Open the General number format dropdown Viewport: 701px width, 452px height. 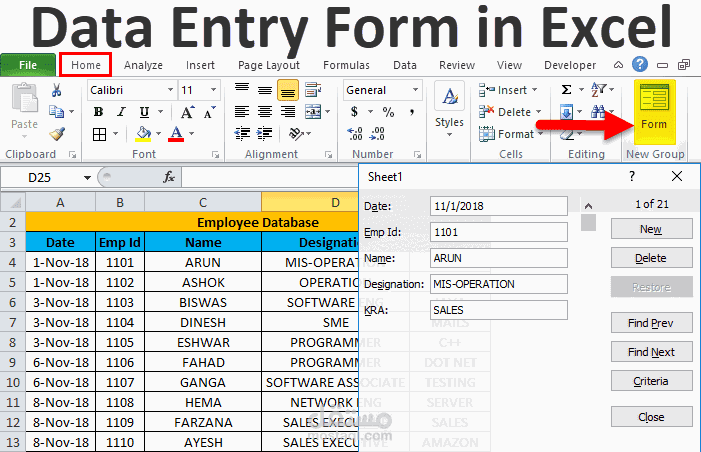pyautogui.click(x=415, y=90)
